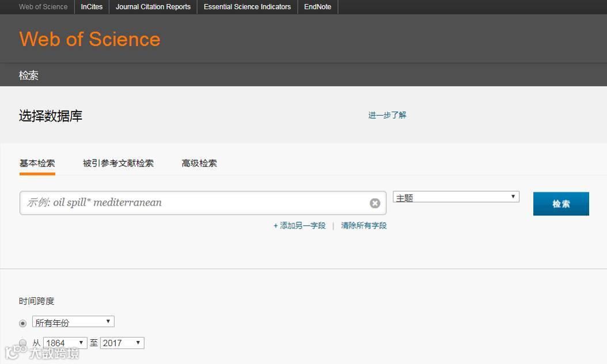
Task: Expand the 所有年份 dropdown
Action: (73, 322)
